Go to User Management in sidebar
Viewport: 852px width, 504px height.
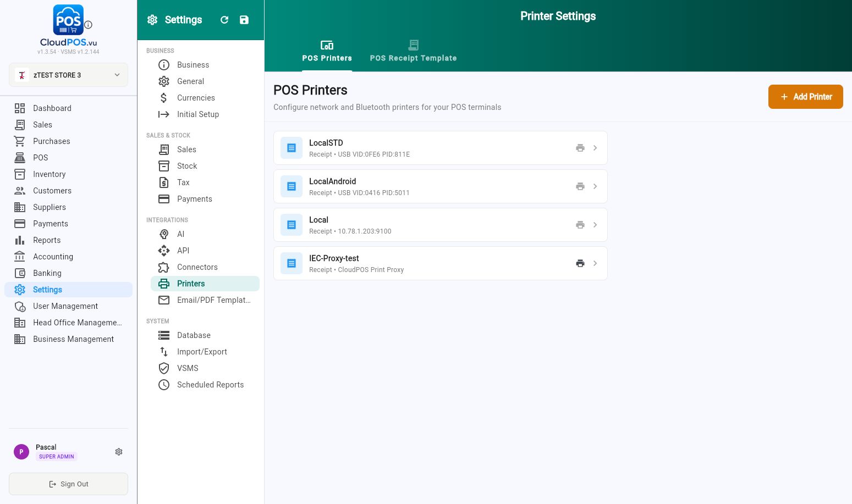(68, 306)
